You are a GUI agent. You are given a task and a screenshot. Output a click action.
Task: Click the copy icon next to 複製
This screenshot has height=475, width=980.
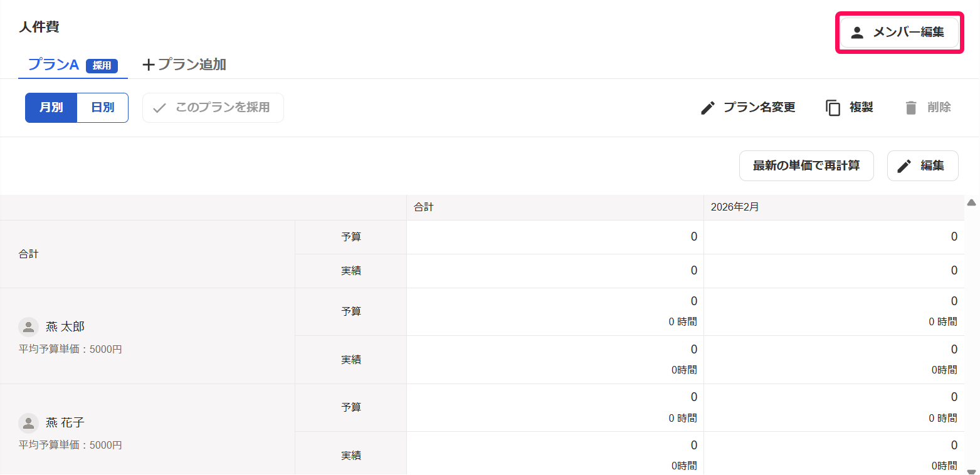[833, 108]
